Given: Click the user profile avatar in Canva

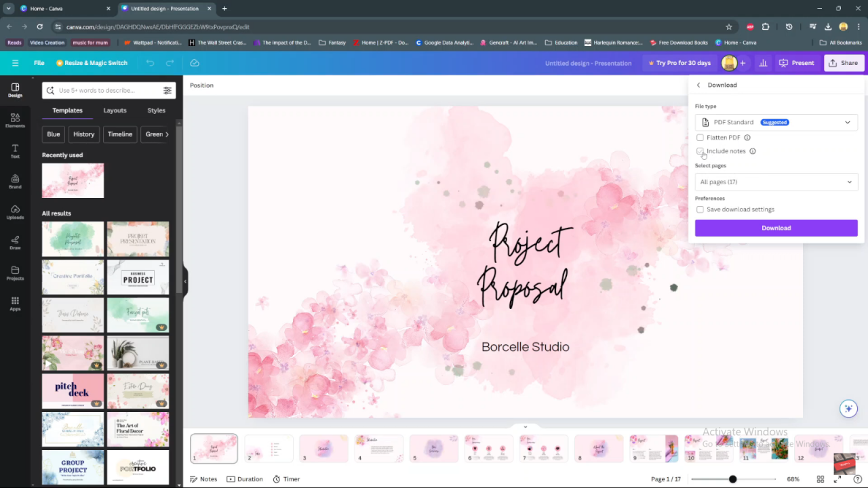Looking at the screenshot, I should pos(729,63).
